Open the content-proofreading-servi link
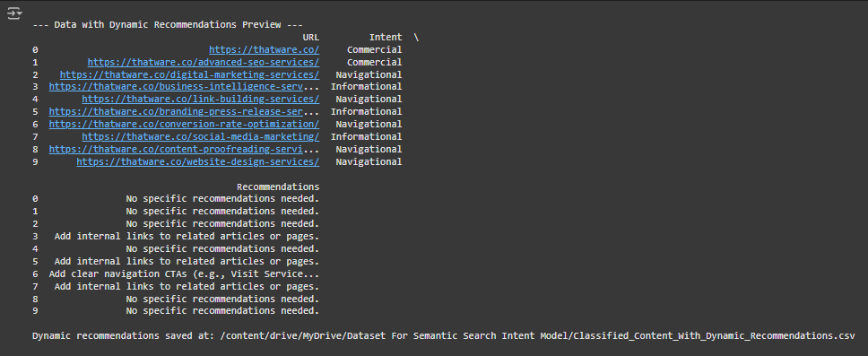 176,150
